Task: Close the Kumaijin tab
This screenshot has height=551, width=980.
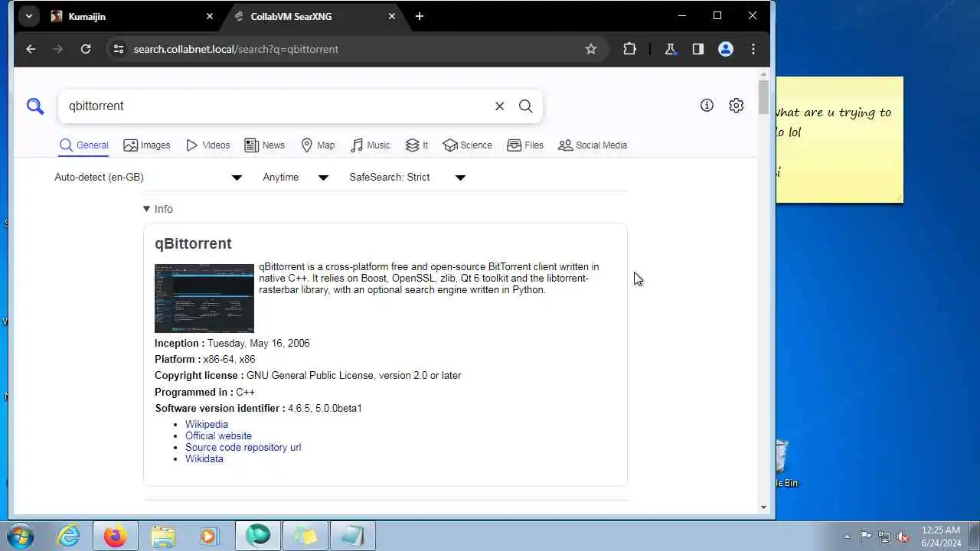Action: pyautogui.click(x=210, y=16)
